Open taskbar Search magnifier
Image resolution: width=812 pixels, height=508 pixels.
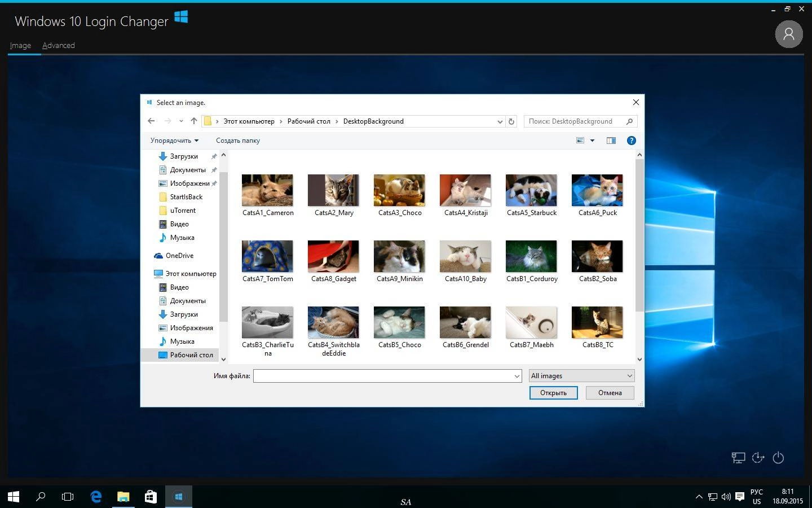41,497
